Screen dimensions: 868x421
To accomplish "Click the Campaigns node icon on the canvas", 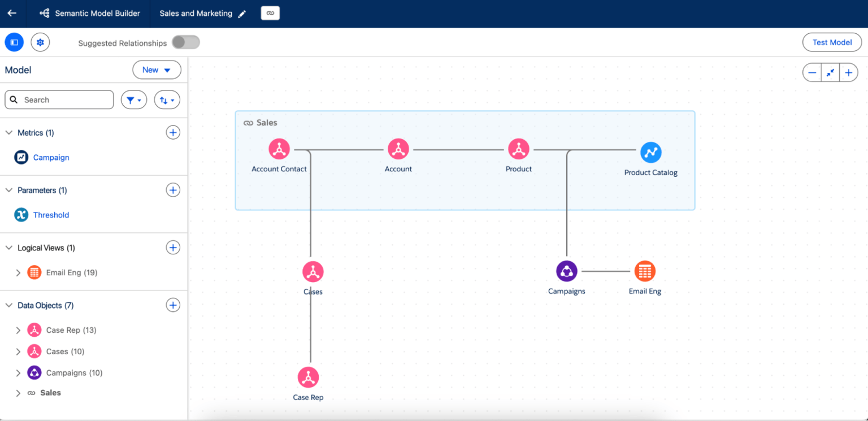I will click(x=567, y=271).
